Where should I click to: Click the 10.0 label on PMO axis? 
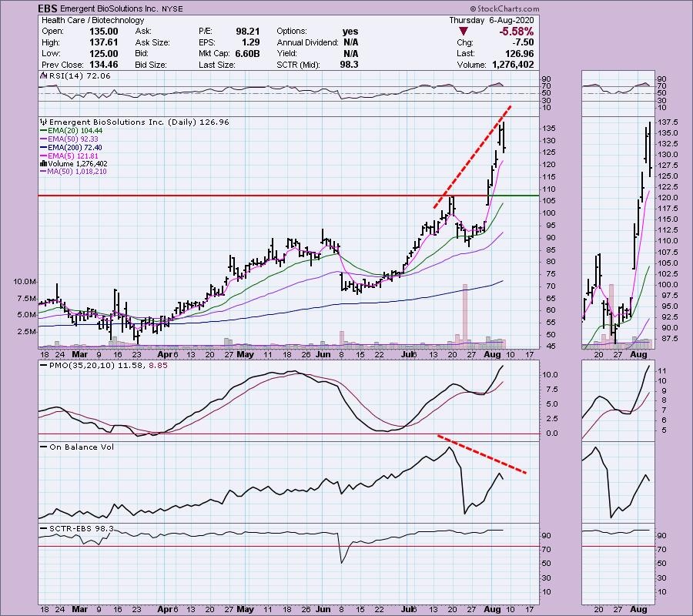(x=551, y=375)
